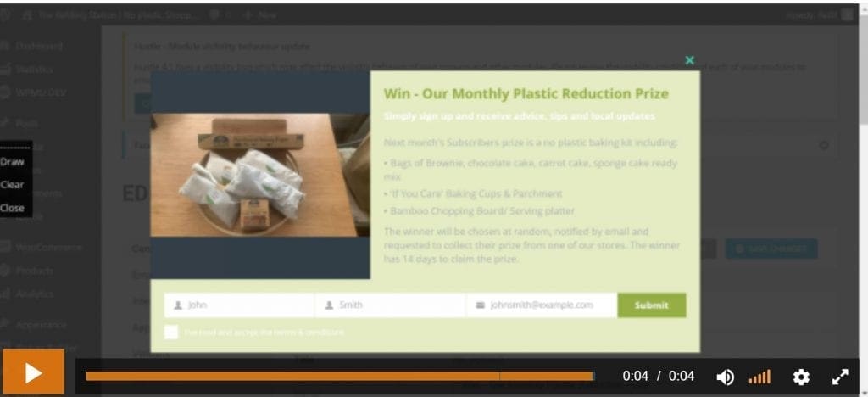Viewport: 868px width, 397px height.
Task: Select Close in the annotation menu
Action: (12, 208)
